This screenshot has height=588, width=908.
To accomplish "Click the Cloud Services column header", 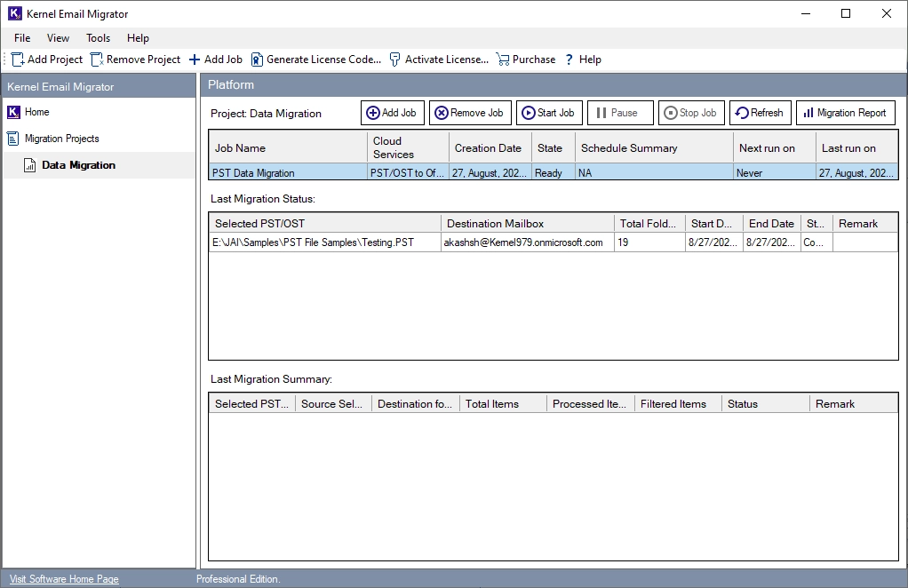I will click(408, 147).
